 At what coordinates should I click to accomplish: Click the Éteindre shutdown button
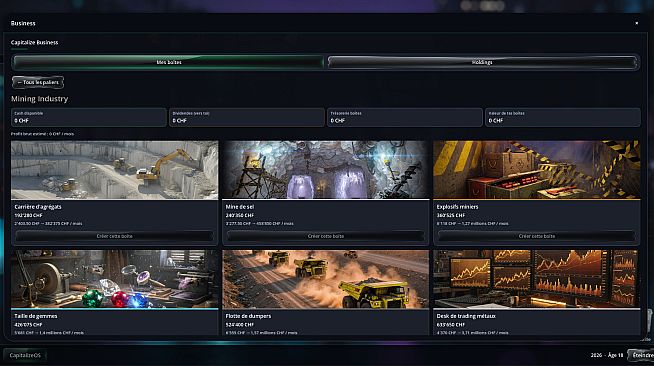point(642,355)
